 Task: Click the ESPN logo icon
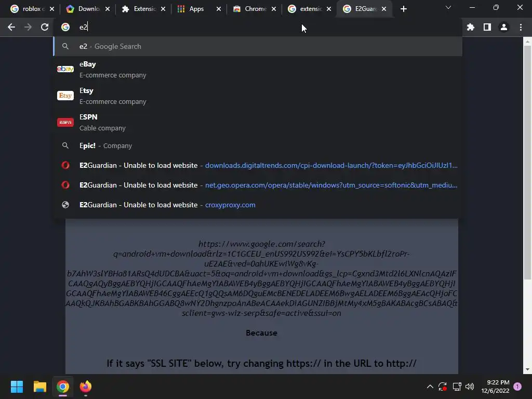point(65,122)
